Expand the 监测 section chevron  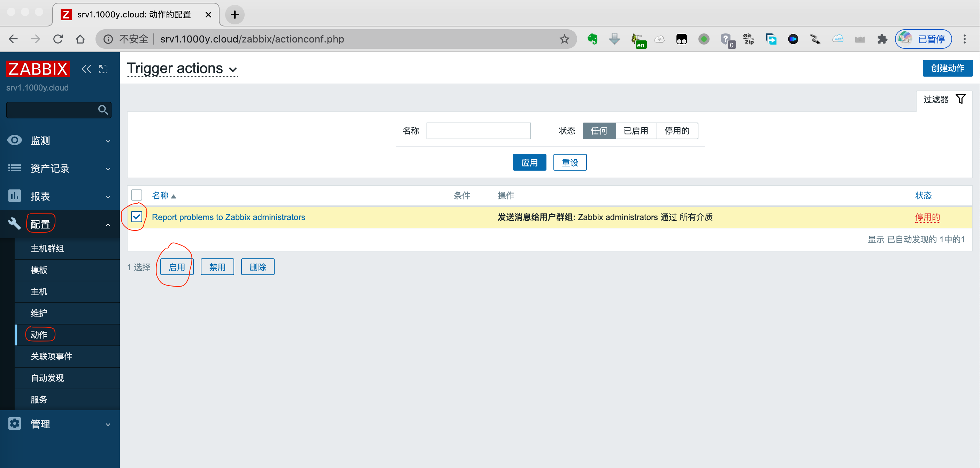pyautogui.click(x=108, y=140)
